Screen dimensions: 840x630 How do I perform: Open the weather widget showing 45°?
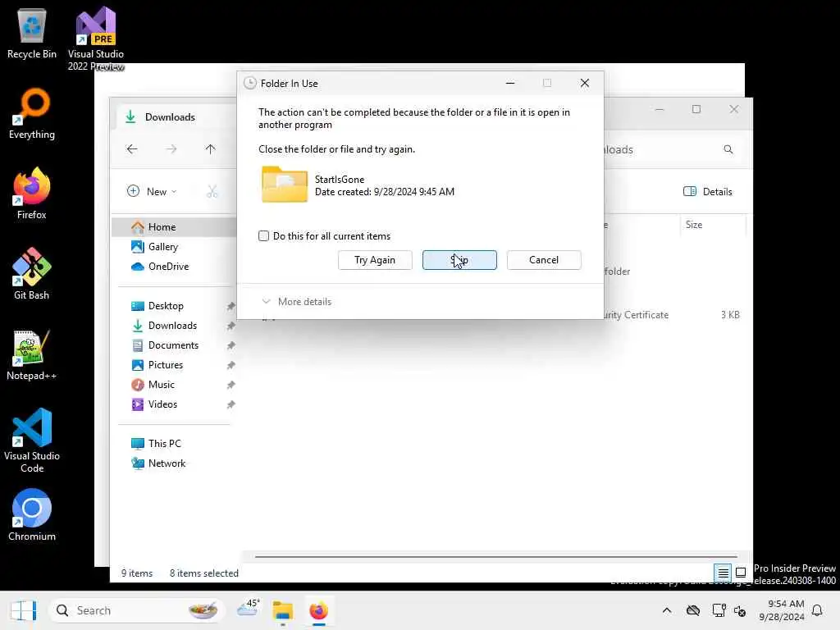click(248, 609)
